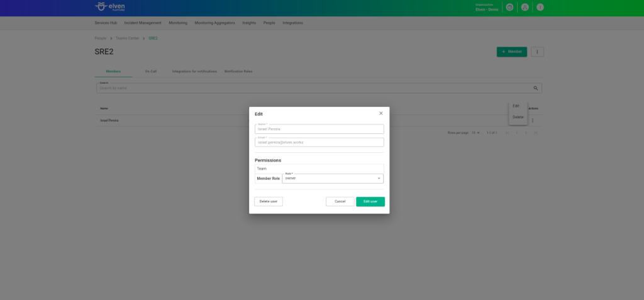Click the Name field containing Israel Pereira
This screenshot has height=300, width=644.
[x=319, y=129]
